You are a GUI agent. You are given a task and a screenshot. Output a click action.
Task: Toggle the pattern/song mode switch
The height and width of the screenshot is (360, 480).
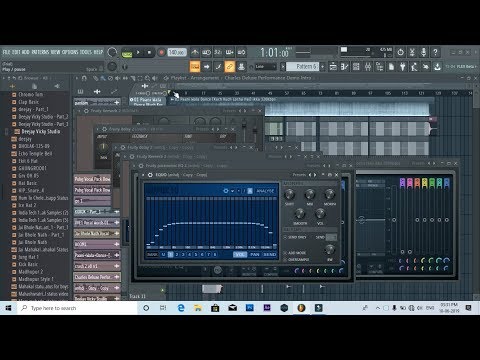(127, 53)
